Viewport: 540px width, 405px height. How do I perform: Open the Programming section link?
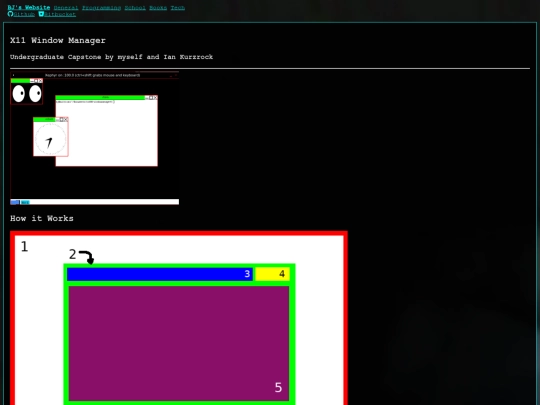tap(101, 8)
